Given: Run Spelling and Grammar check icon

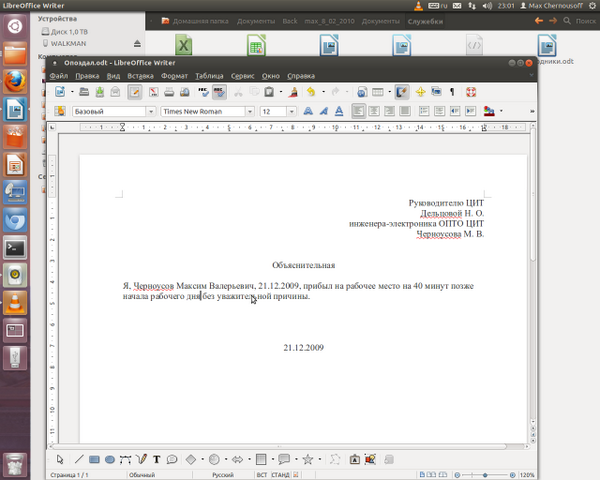Looking at the screenshot, I should pyautogui.click(x=203, y=92).
